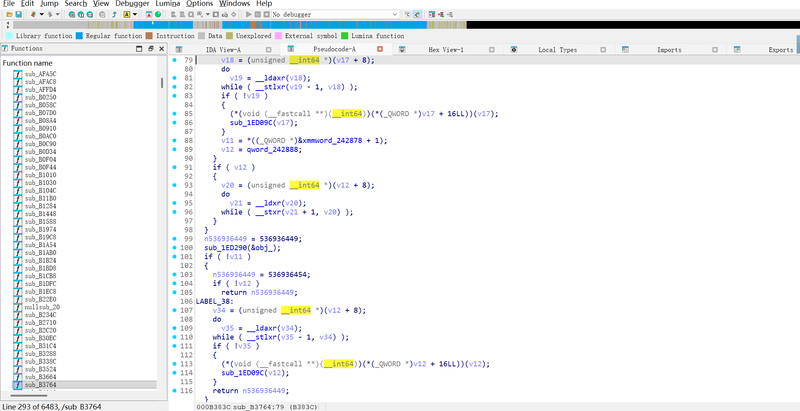Click the Regular function blue legend swatch
The height and width of the screenshot is (411, 800).
79,36
